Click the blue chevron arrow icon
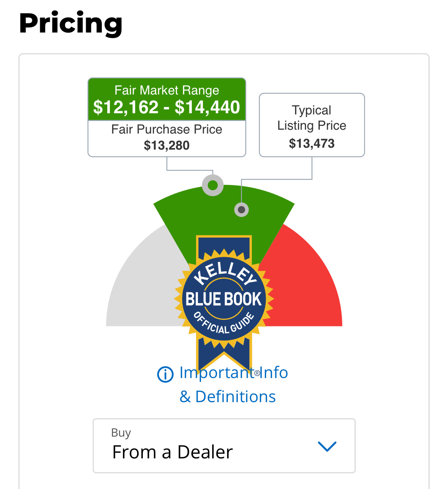This screenshot has height=489, width=448. coord(327,447)
